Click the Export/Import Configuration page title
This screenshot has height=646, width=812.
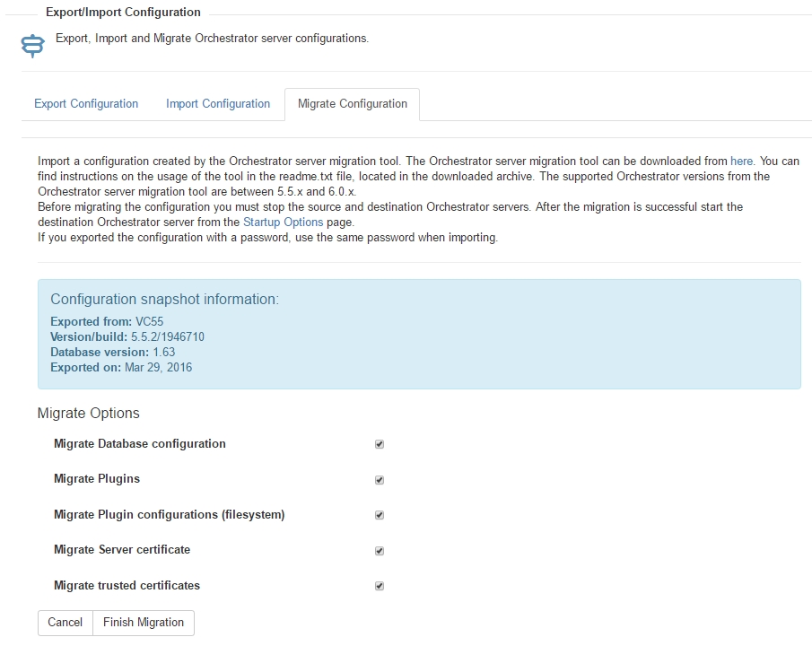pyautogui.click(x=123, y=12)
